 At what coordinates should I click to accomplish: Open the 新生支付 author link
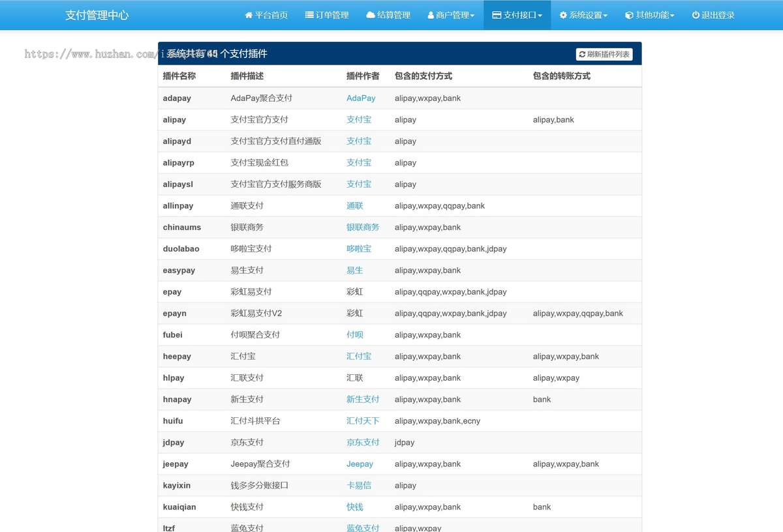(363, 400)
